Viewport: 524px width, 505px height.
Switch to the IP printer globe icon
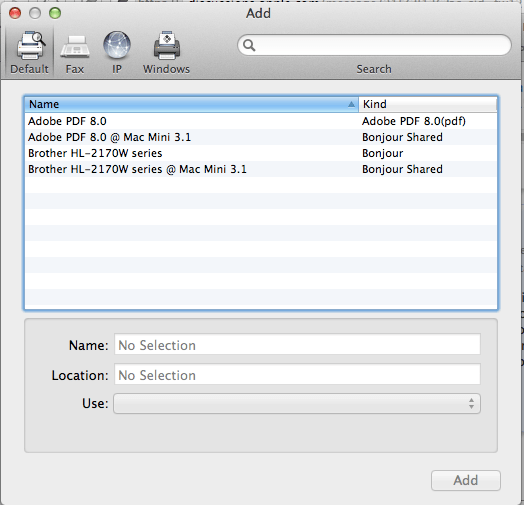coord(117,44)
